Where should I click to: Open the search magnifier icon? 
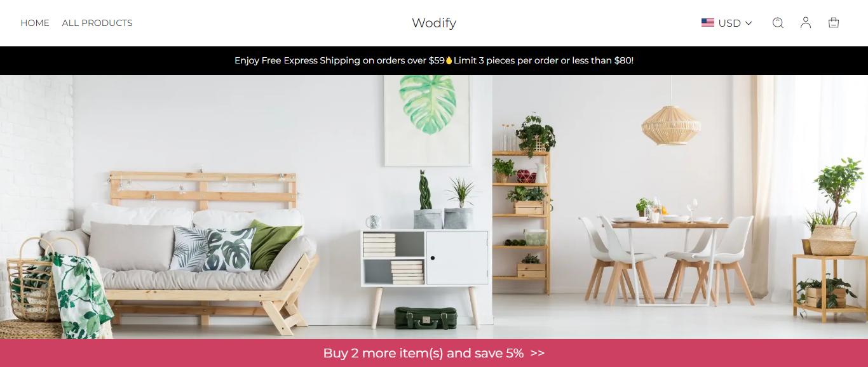pyautogui.click(x=778, y=23)
